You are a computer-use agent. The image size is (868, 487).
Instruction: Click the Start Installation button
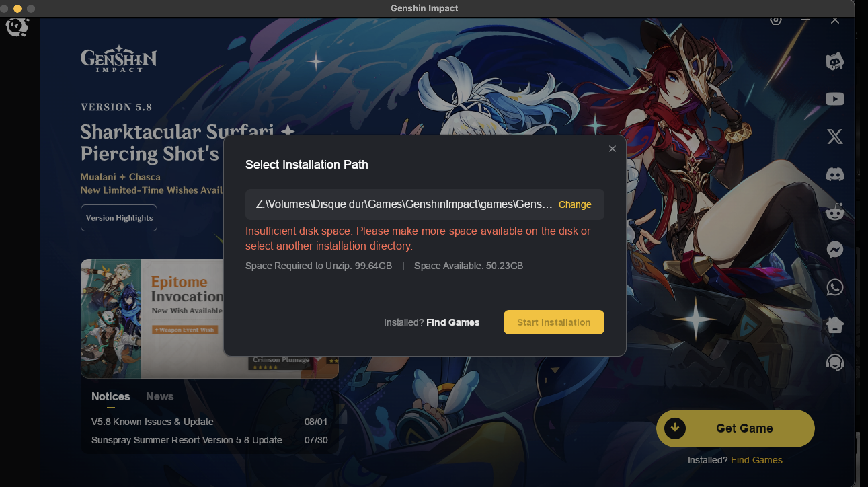[554, 322]
